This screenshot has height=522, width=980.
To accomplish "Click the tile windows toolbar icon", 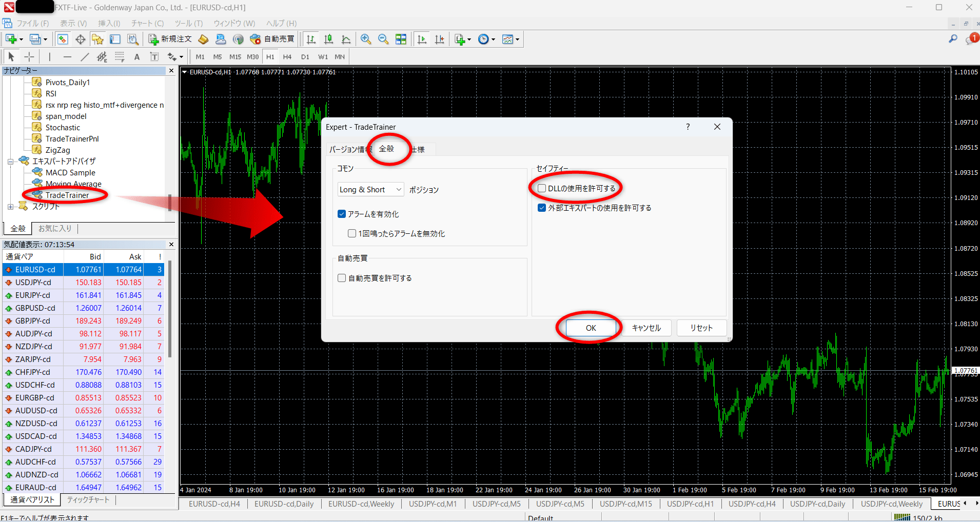I will (x=401, y=38).
